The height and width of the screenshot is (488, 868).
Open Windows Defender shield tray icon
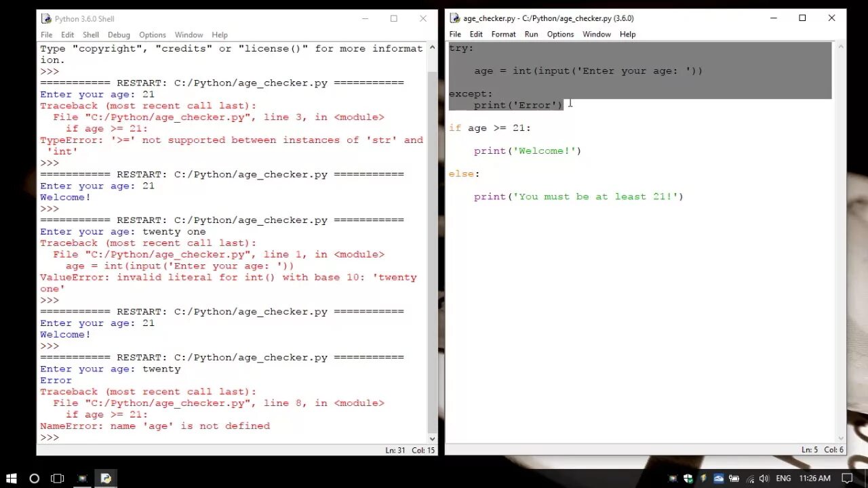[x=688, y=478]
